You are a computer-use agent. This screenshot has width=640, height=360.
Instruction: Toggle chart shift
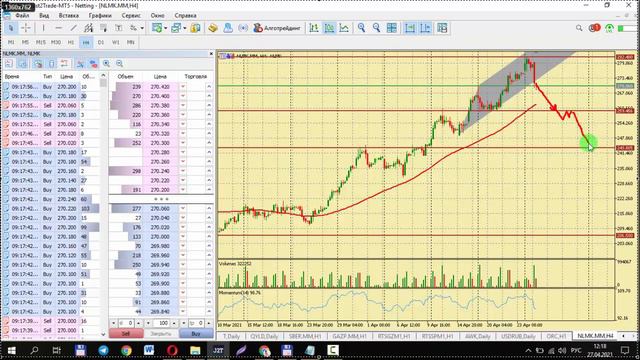[x=425, y=28]
